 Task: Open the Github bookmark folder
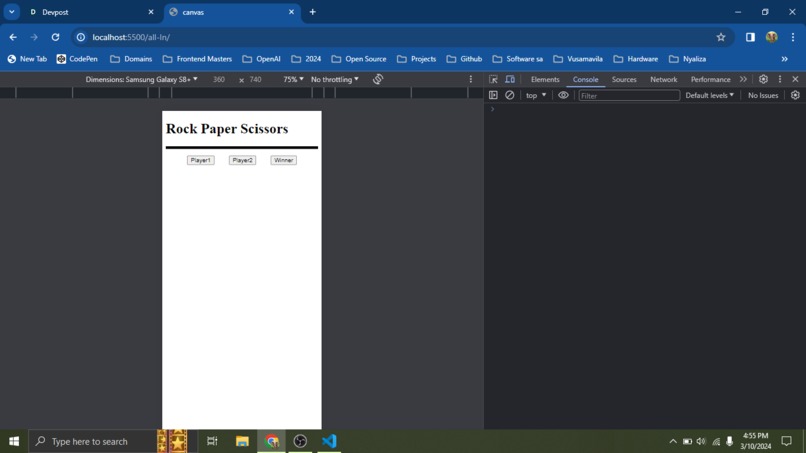click(464, 59)
